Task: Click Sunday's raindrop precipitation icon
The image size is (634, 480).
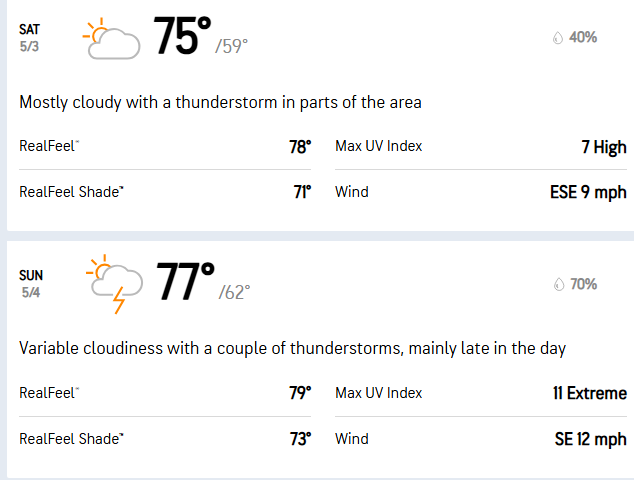Action: click(558, 285)
